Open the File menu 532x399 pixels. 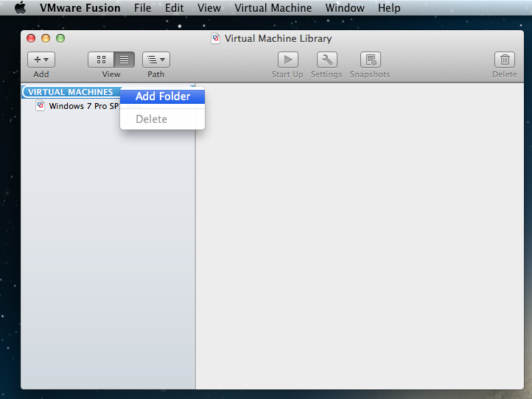[x=142, y=8]
